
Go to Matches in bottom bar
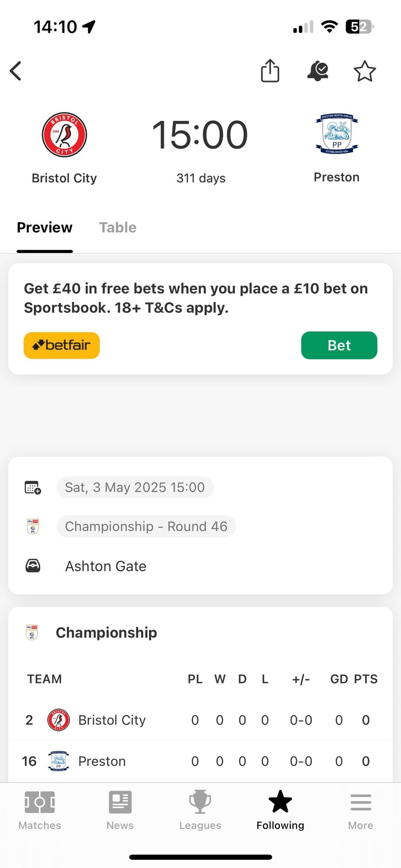point(40,810)
